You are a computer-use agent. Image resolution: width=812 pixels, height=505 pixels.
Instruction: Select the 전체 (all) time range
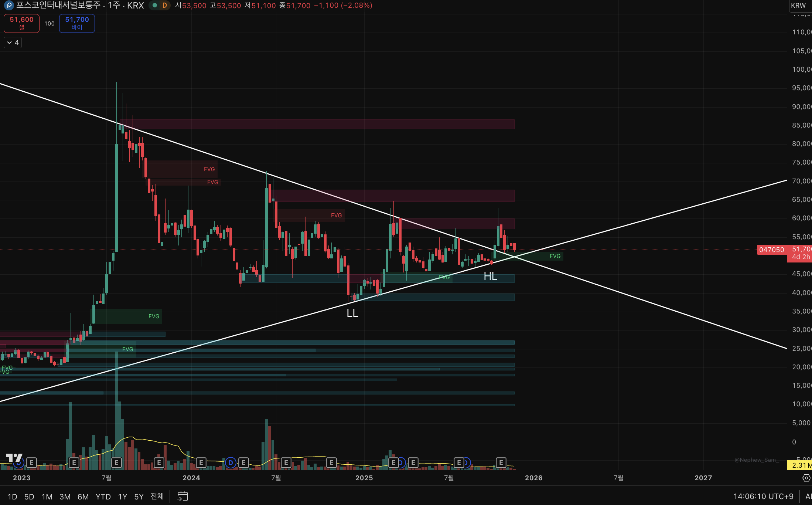pos(157,496)
